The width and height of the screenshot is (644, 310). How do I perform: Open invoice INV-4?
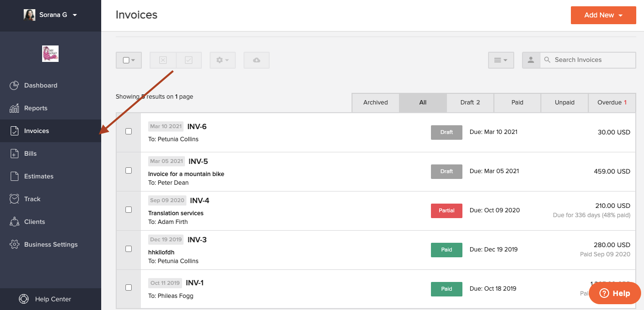pos(199,201)
